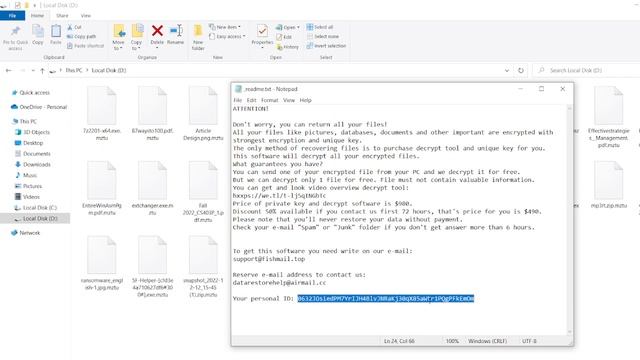The width and height of the screenshot is (640, 360).
Task: Create a New folder
Action: click(198, 37)
